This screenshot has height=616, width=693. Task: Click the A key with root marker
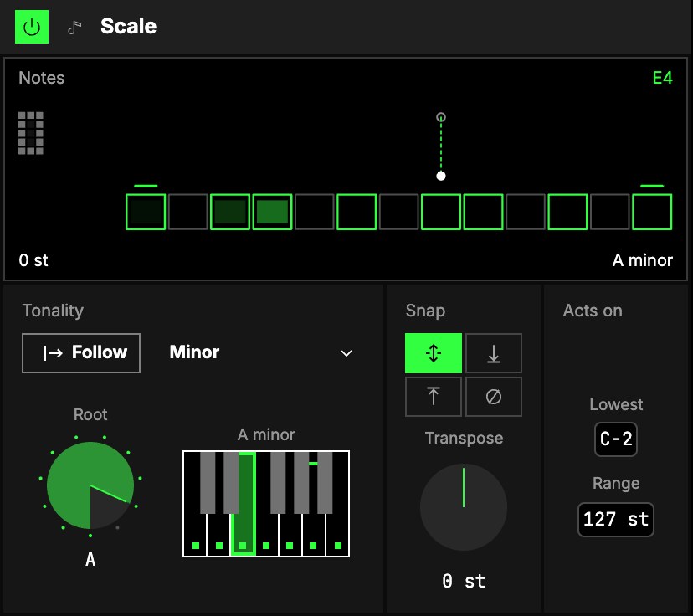pyautogui.click(x=313, y=536)
